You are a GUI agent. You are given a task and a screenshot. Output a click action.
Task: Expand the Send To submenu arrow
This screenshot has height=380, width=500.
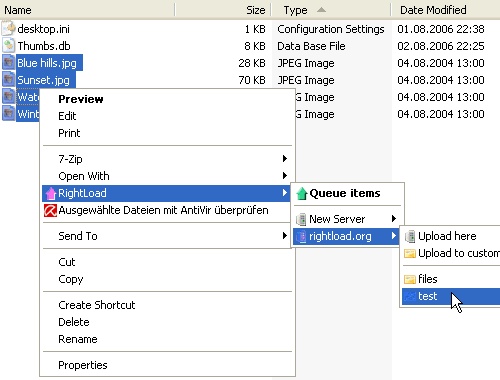[285, 236]
